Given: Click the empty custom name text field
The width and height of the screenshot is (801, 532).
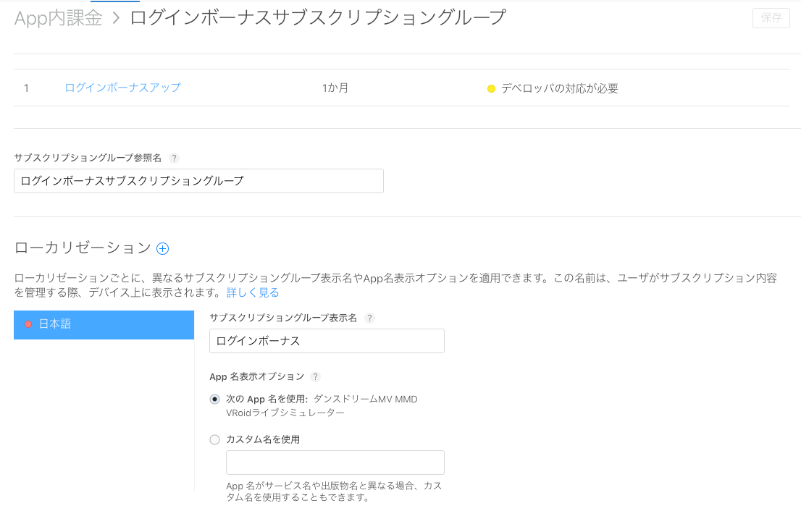Looking at the screenshot, I should tap(335, 462).
